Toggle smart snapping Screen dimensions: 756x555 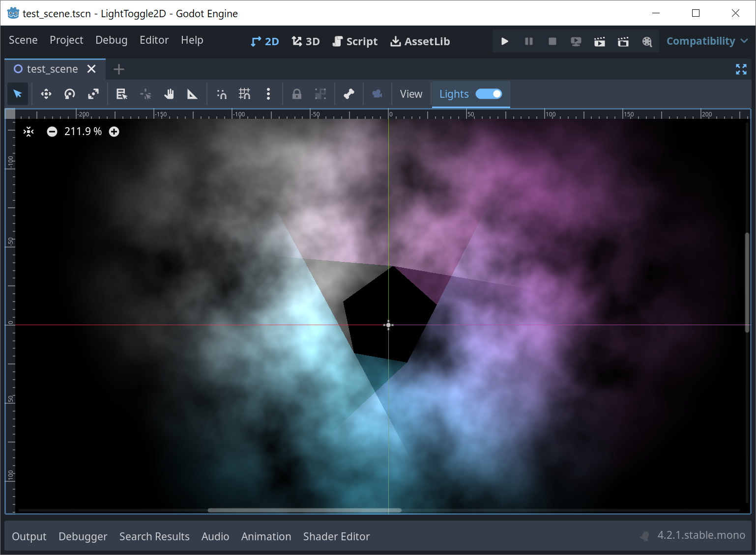222,94
